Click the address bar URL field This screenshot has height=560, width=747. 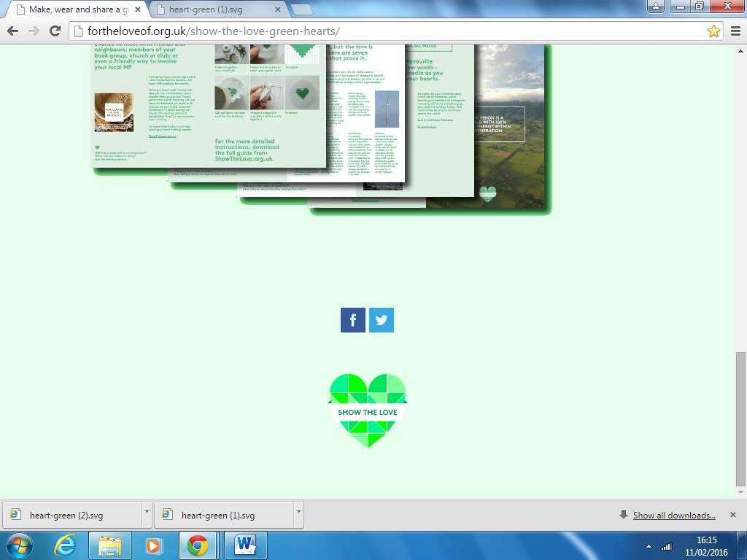tap(387, 31)
